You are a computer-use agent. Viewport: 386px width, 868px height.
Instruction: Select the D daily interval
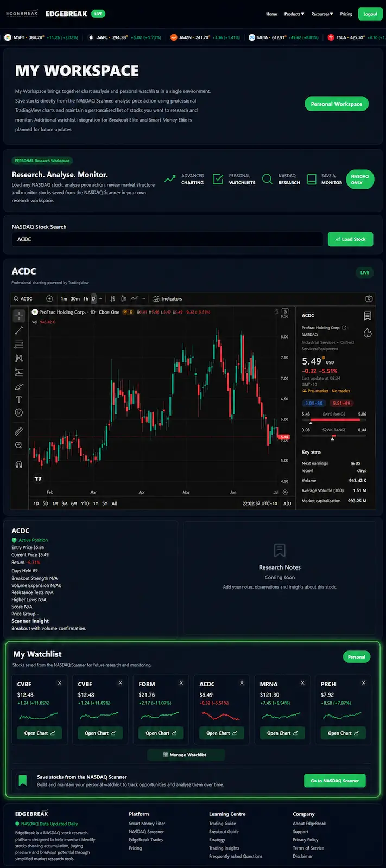coord(93,298)
